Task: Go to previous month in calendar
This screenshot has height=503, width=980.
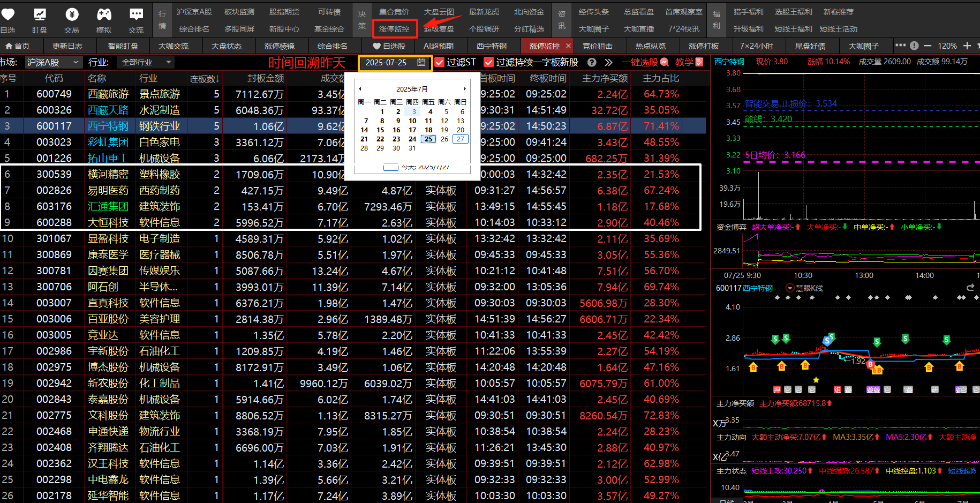Action: (x=360, y=89)
